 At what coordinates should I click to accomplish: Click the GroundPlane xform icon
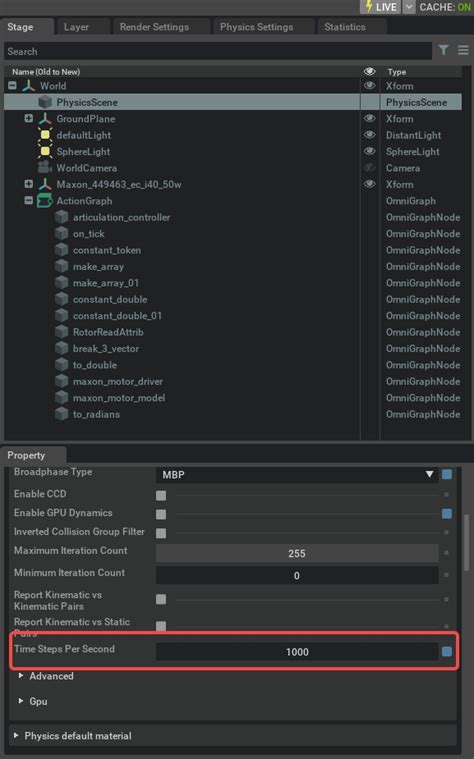[45, 119]
